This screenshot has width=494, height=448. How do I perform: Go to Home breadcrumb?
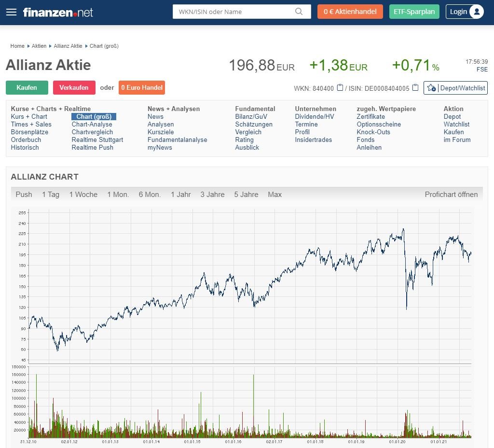click(x=17, y=46)
